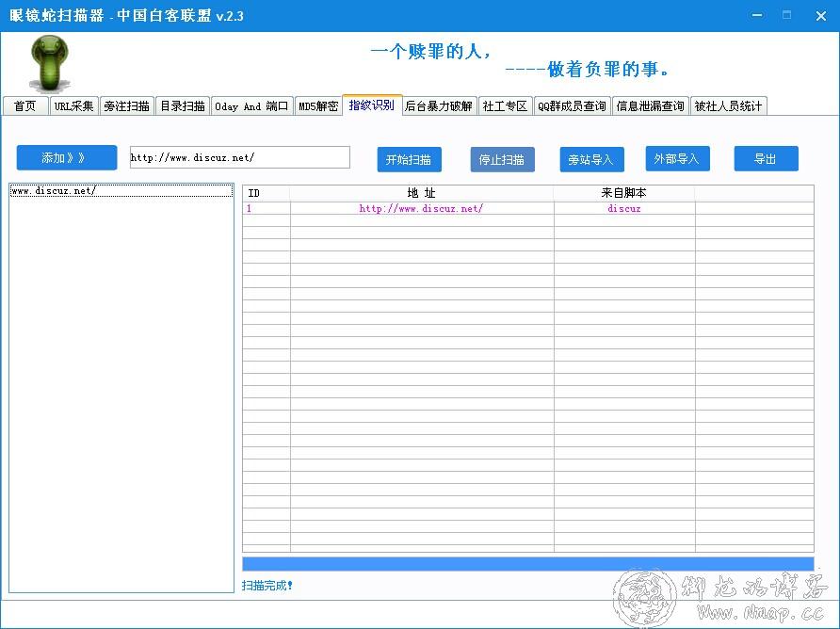
Task: Open the 0day And 端口 tab
Action: (x=251, y=106)
